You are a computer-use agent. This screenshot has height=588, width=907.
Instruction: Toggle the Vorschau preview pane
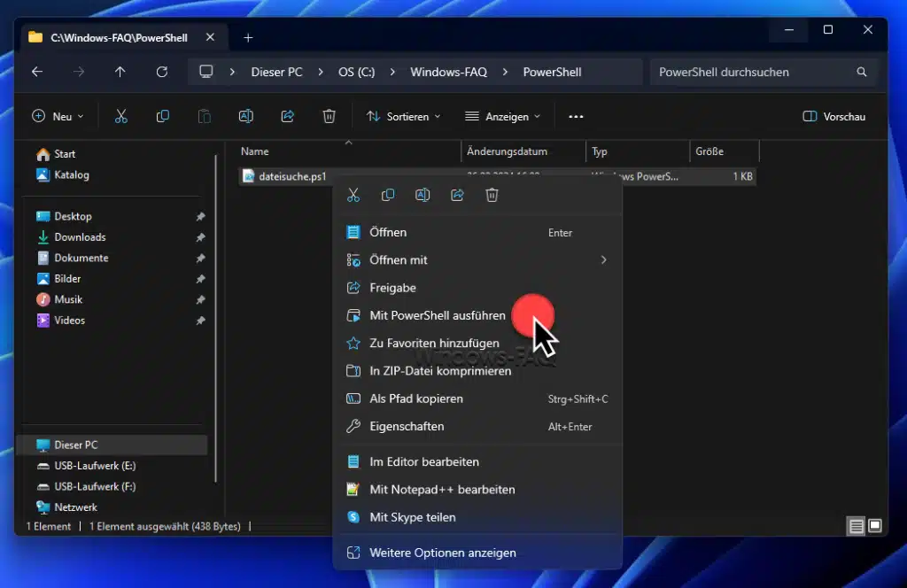click(x=834, y=117)
